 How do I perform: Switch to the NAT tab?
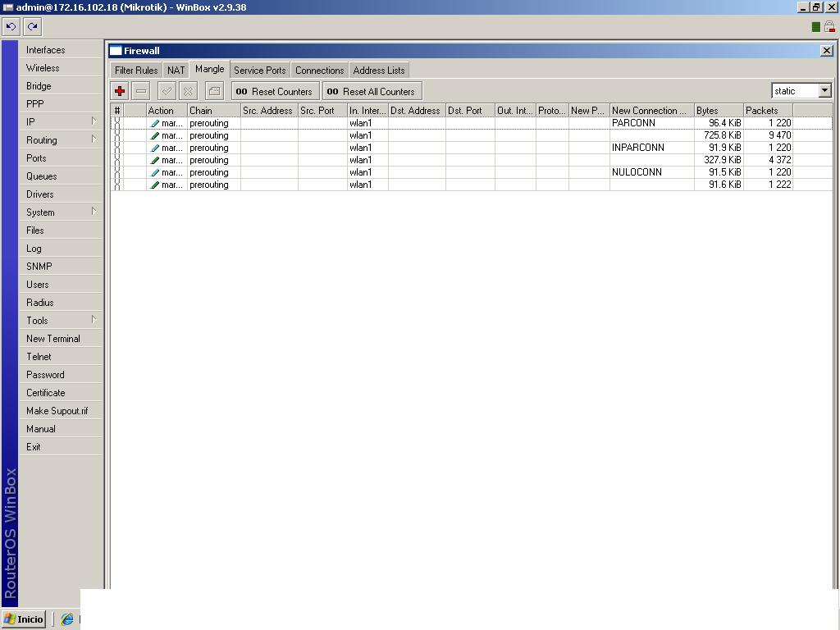[176, 71]
